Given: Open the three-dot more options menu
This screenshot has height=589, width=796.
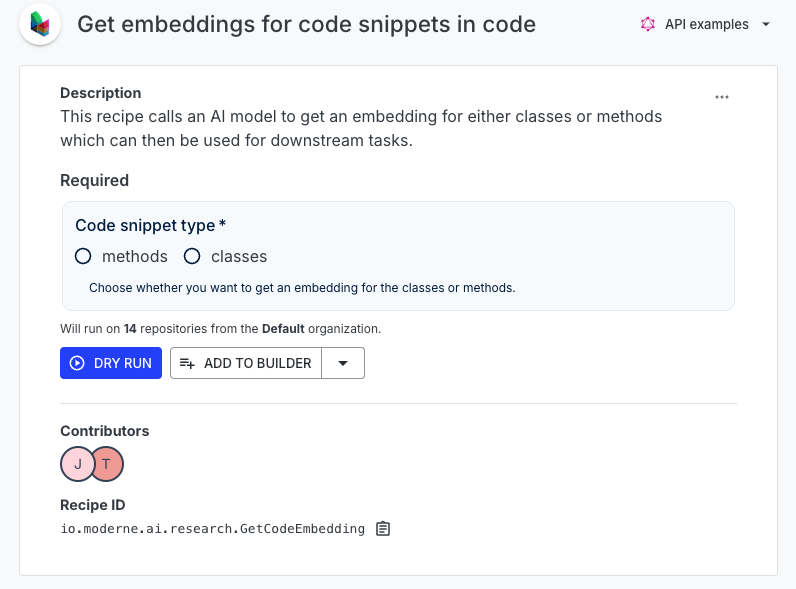Looking at the screenshot, I should click(721, 97).
